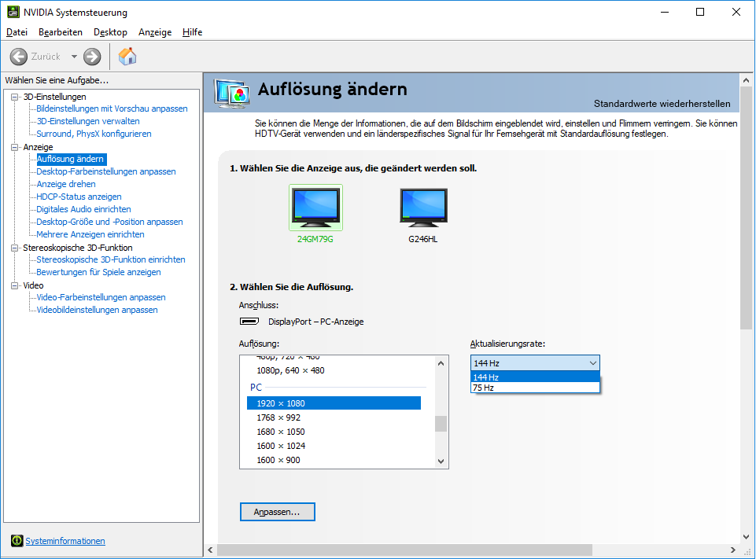
Task: Click resolution list scroll down arrow
Action: (x=441, y=462)
